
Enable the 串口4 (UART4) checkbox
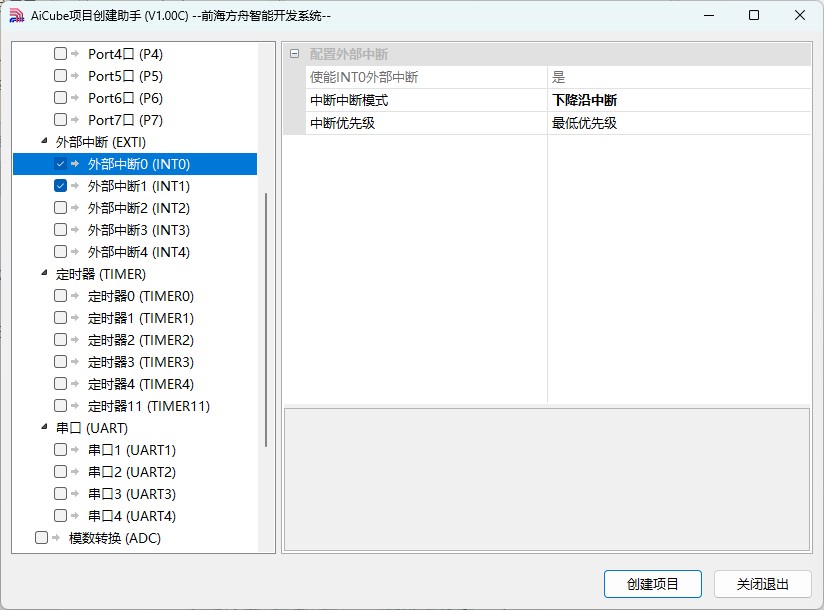tap(60, 516)
